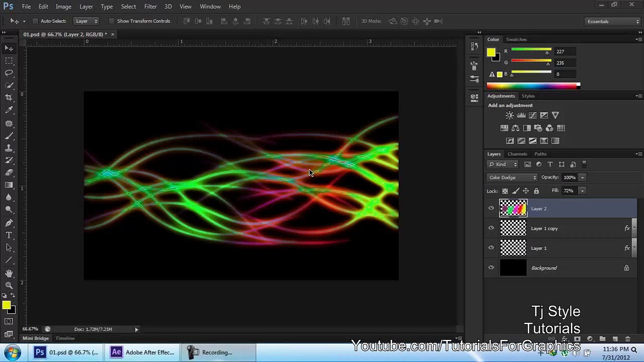
Task: Add Brightness/Contrast adjustment
Action: (510, 115)
